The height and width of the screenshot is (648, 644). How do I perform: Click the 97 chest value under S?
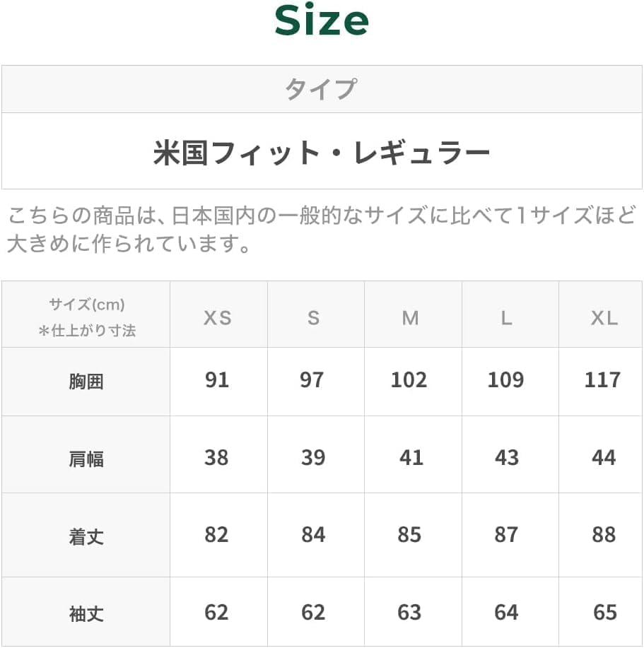[x=312, y=380]
